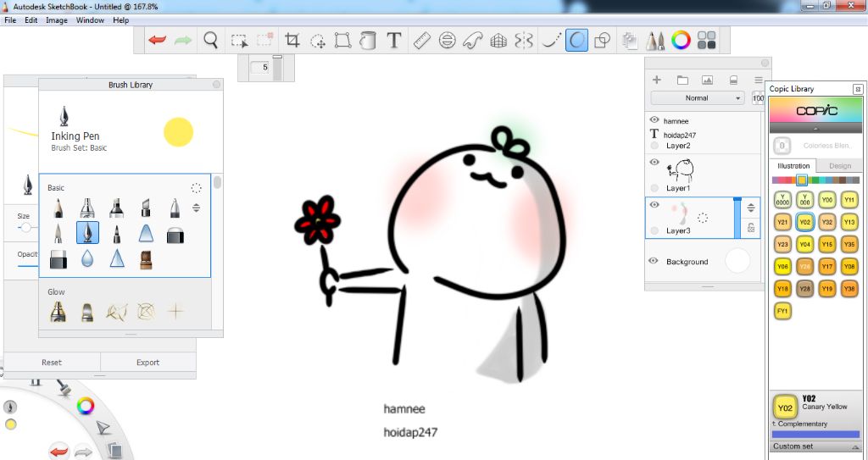Hide the hamnee text layer

(x=654, y=119)
